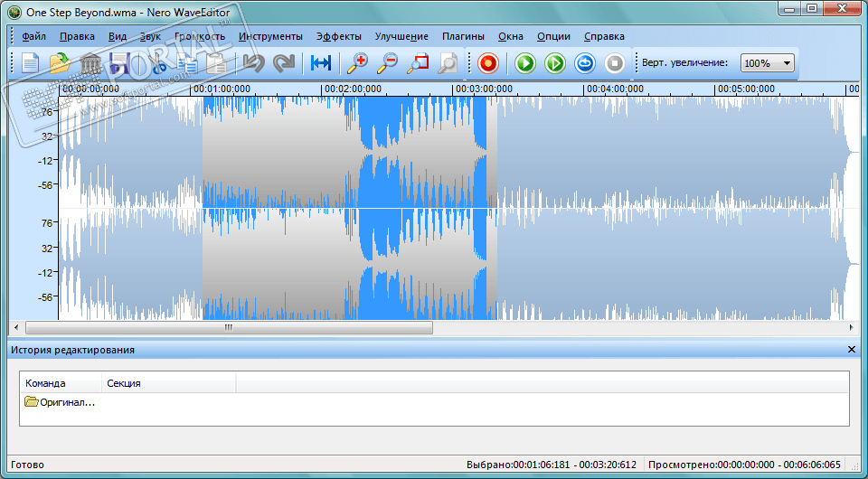This screenshot has width=868, height=479.
Task: Open the Улучшение menu
Action: tap(401, 36)
